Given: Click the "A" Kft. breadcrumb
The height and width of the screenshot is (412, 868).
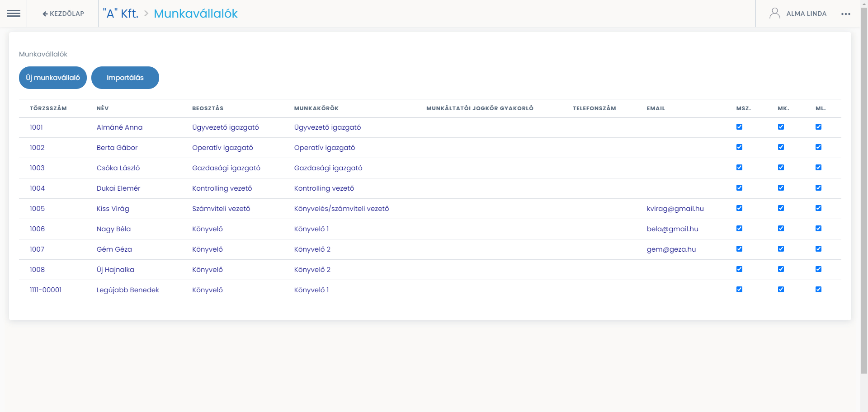Looking at the screenshot, I should [x=121, y=14].
